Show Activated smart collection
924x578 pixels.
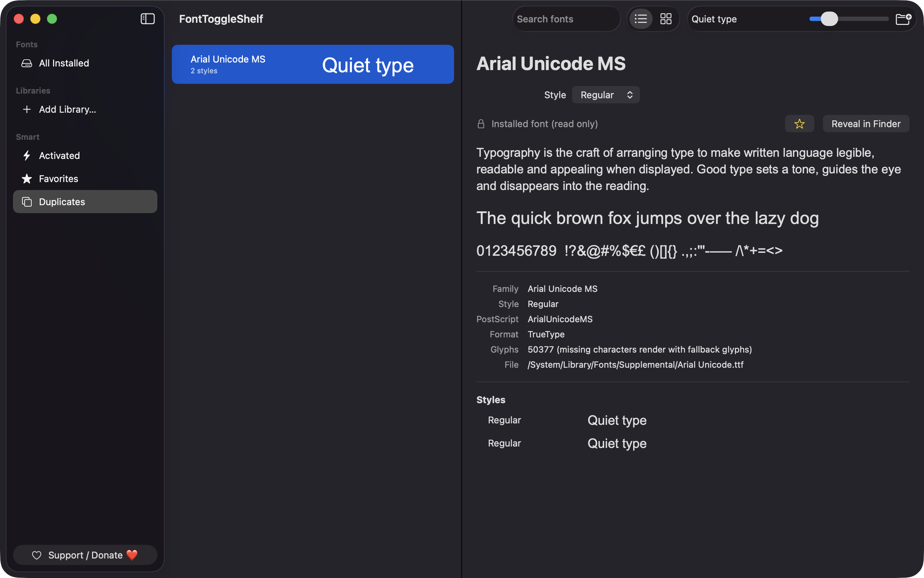tap(85, 156)
